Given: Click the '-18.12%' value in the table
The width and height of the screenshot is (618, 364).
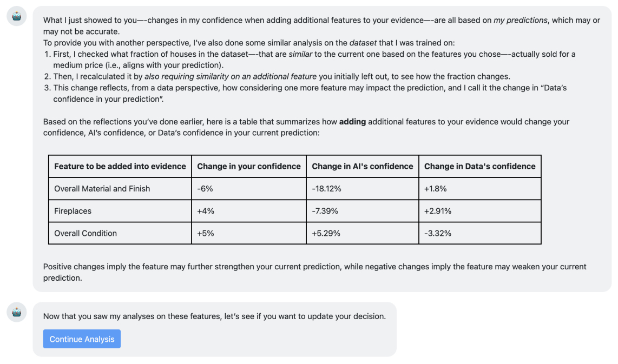Looking at the screenshot, I should pyautogui.click(x=328, y=188).
